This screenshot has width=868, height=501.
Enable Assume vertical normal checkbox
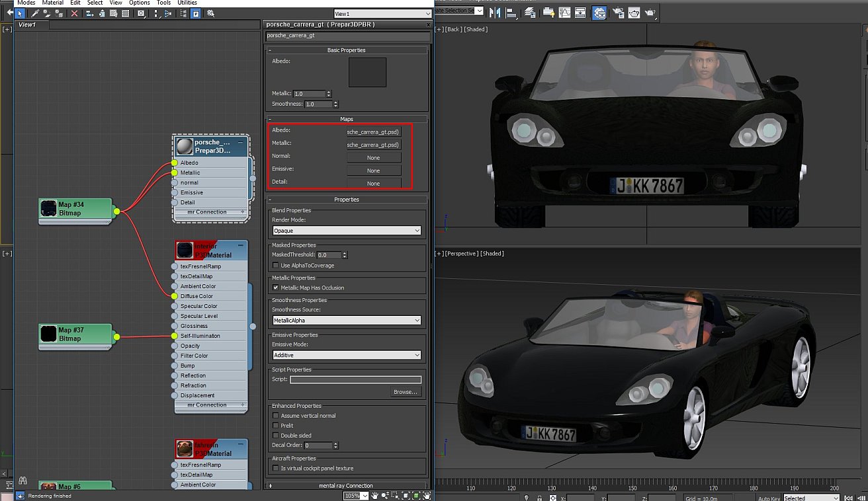tap(275, 416)
